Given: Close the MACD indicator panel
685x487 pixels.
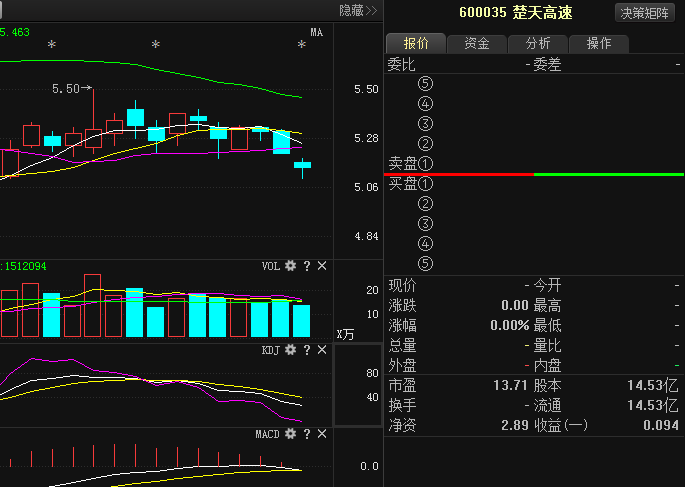Looking at the screenshot, I should tap(322, 434).
